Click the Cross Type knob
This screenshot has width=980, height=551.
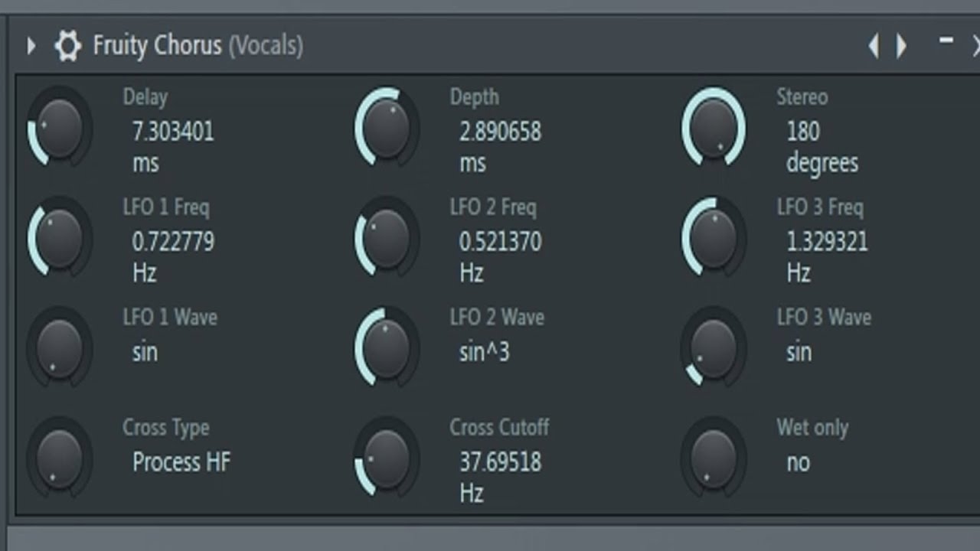tap(59, 459)
